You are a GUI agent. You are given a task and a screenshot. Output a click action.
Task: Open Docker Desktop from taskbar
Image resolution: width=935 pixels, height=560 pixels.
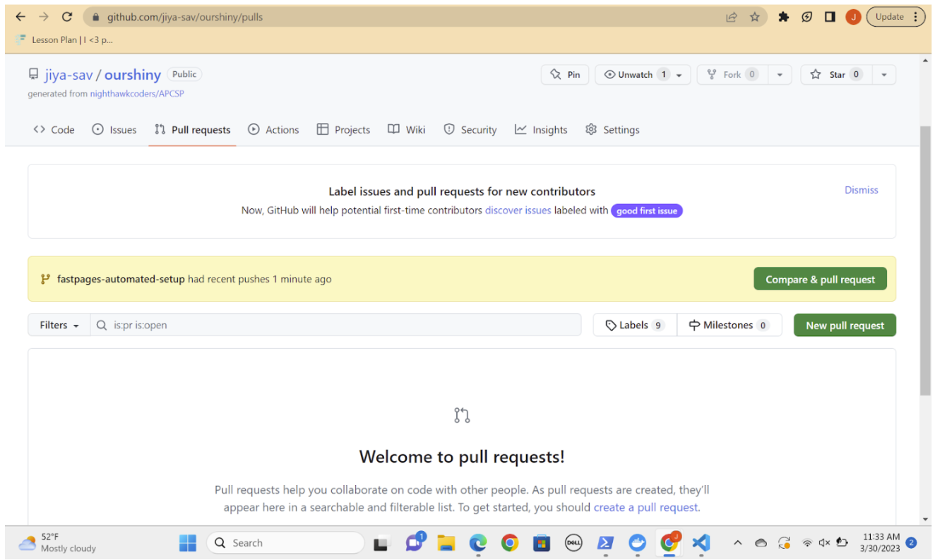click(x=637, y=543)
